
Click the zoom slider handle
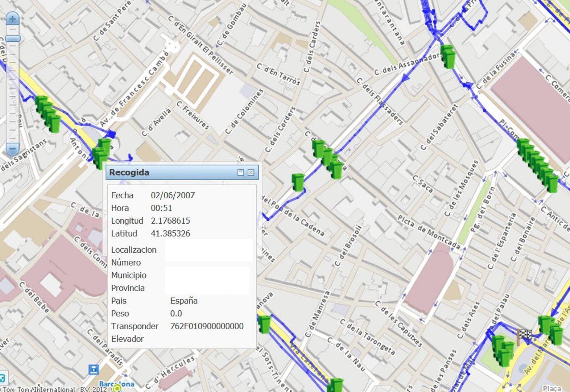click(13, 38)
